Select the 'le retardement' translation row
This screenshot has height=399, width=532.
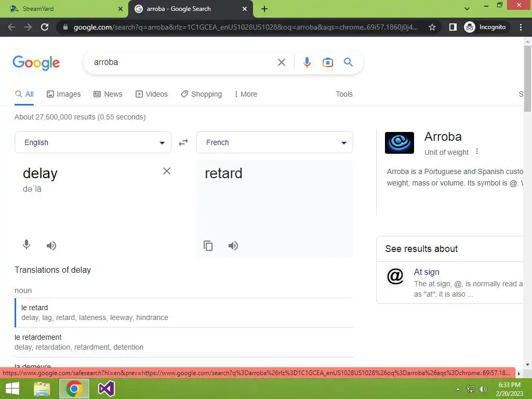pos(184,342)
